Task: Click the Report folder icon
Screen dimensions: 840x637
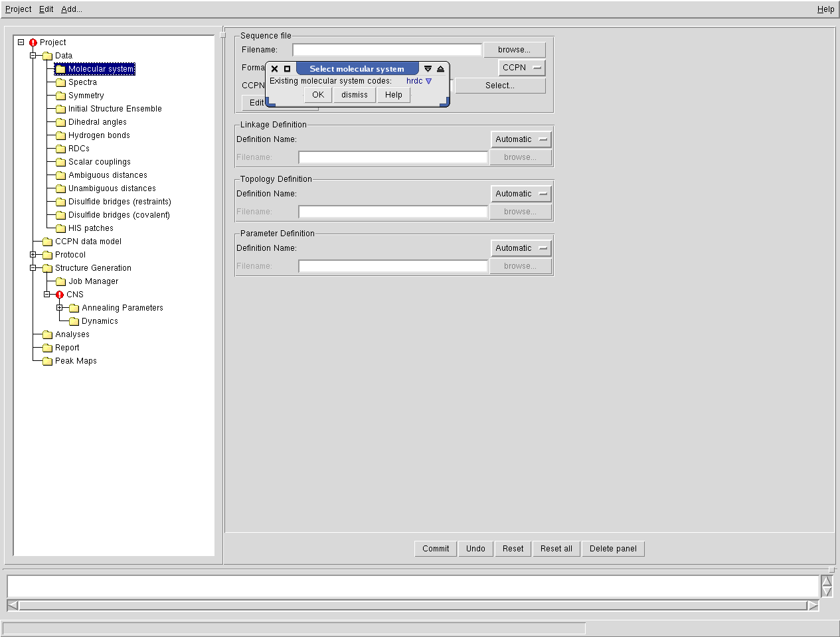Action: [47, 348]
